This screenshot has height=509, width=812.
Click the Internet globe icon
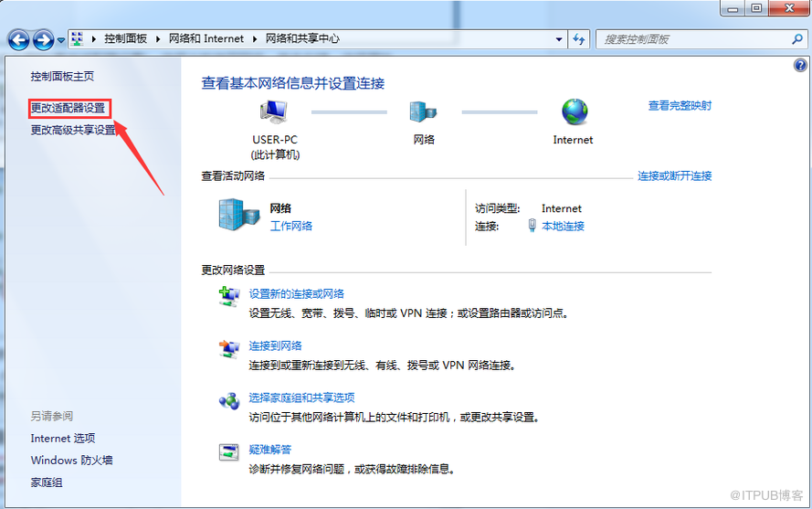[x=574, y=111]
